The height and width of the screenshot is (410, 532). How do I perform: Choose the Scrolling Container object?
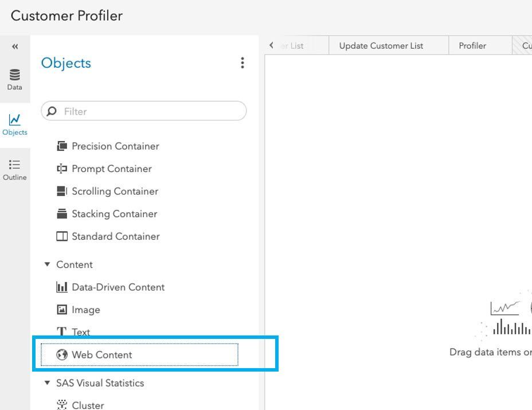tap(114, 191)
